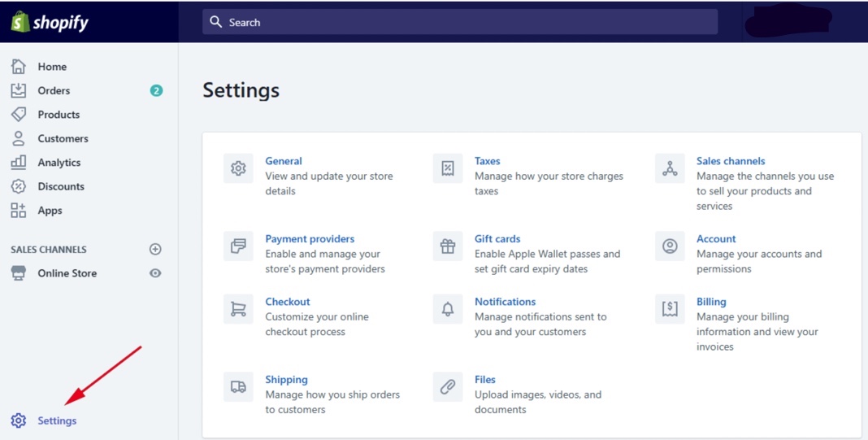The height and width of the screenshot is (440, 868).
Task: Click the Shopify logo in header
Action: tap(50, 22)
